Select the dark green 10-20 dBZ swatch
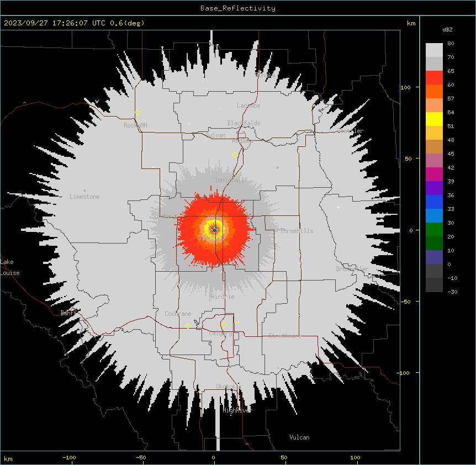 pos(434,244)
